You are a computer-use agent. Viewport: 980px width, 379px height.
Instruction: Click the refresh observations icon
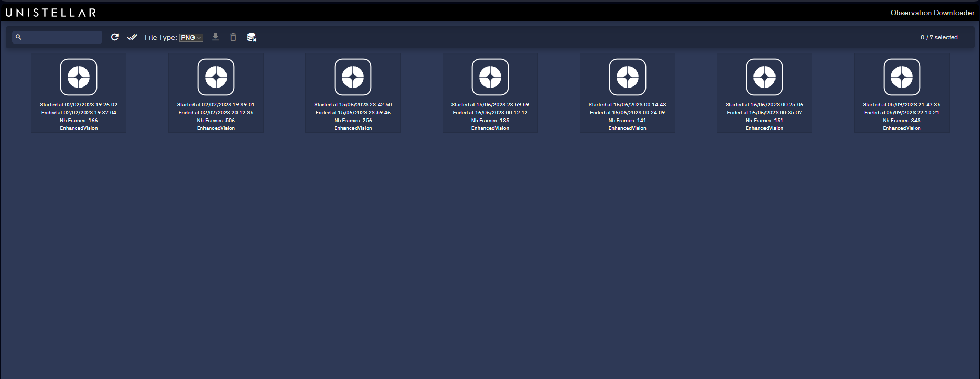click(115, 37)
